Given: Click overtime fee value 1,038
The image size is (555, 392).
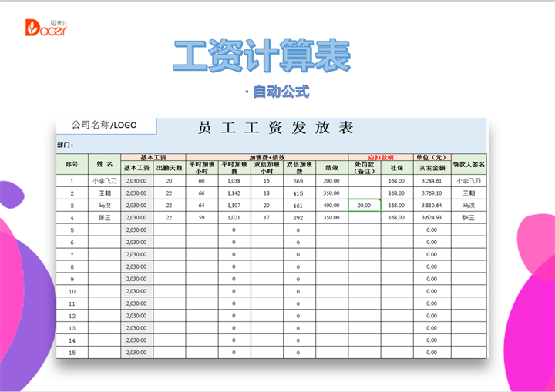Looking at the screenshot, I should (x=234, y=181).
